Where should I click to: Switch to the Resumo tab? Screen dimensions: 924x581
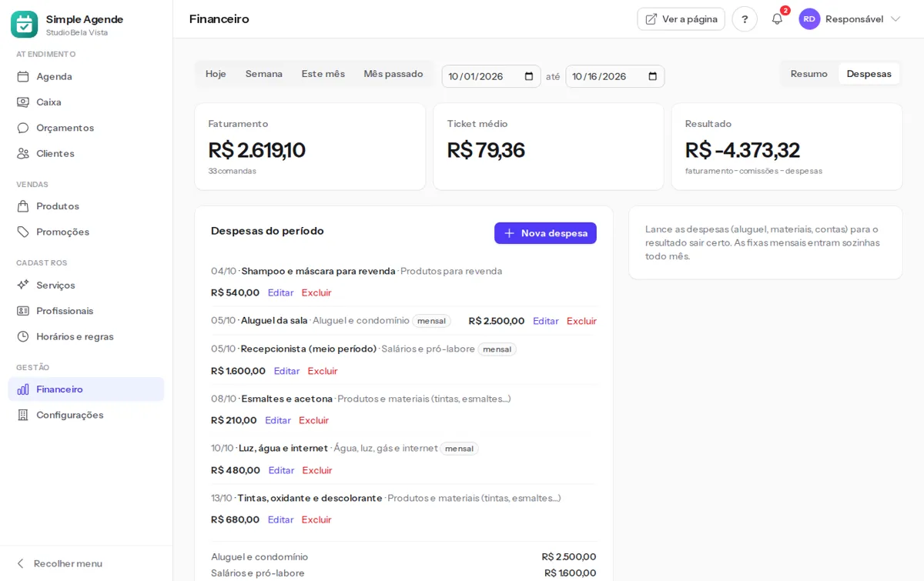click(x=809, y=74)
